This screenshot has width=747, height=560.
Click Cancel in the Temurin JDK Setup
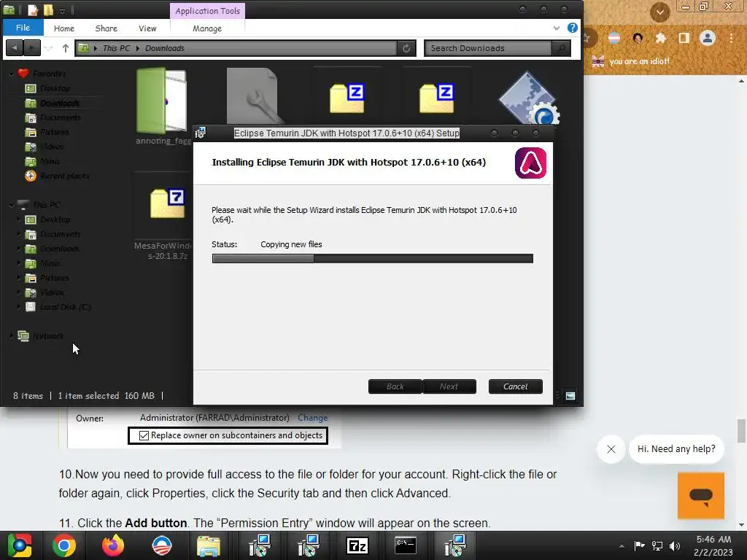[x=516, y=386]
